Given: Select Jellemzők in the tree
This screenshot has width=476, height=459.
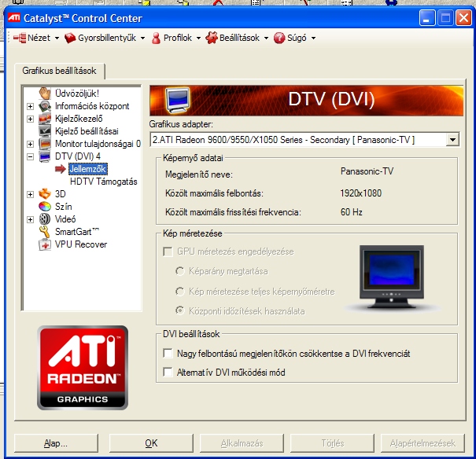Looking at the screenshot, I should tap(88, 169).
